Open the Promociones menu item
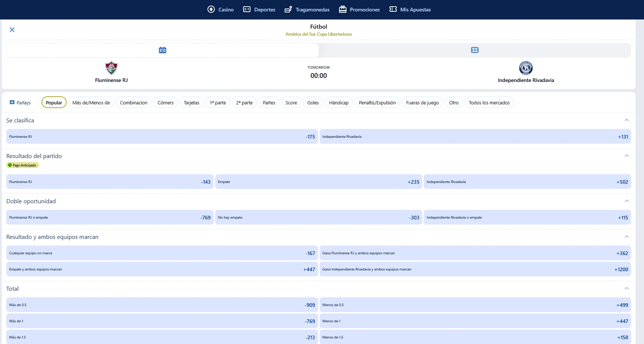The width and height of the screenshot is (644, 344). point(359,10)
